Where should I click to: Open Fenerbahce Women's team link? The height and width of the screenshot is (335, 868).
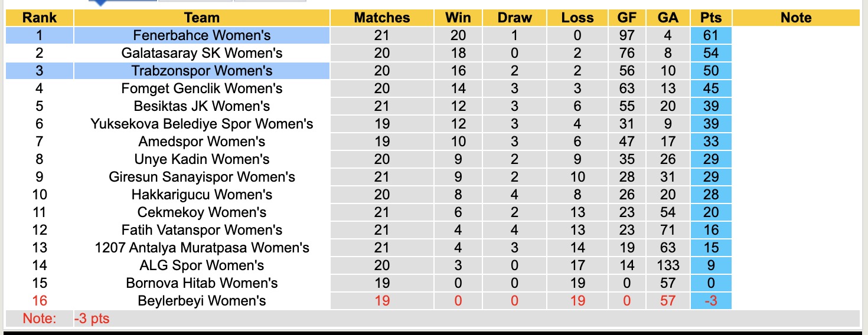201,35
